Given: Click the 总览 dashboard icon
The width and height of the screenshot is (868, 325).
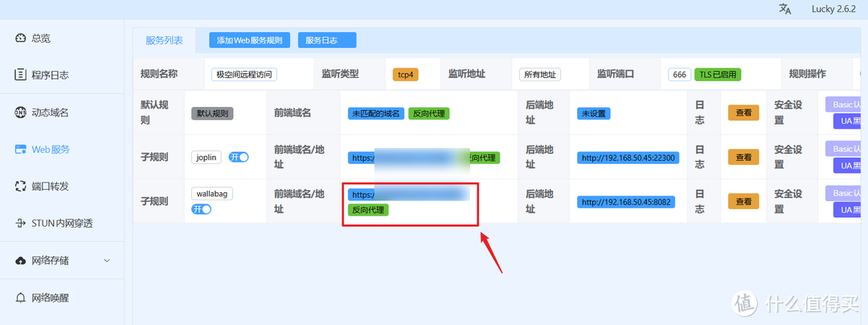Looking at the screenshot, I should tap(20, 38).
